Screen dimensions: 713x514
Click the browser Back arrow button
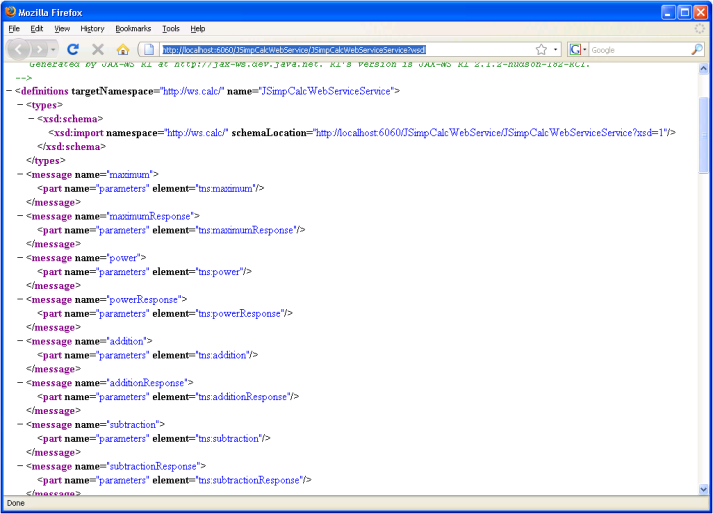coord(20,49)
